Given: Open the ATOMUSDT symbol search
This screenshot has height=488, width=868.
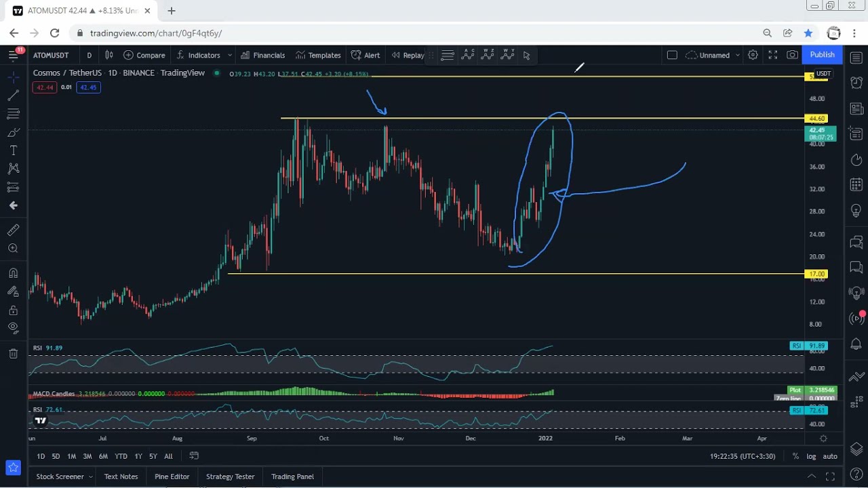Looking at the screenshot, I should [x=51, y=55].
